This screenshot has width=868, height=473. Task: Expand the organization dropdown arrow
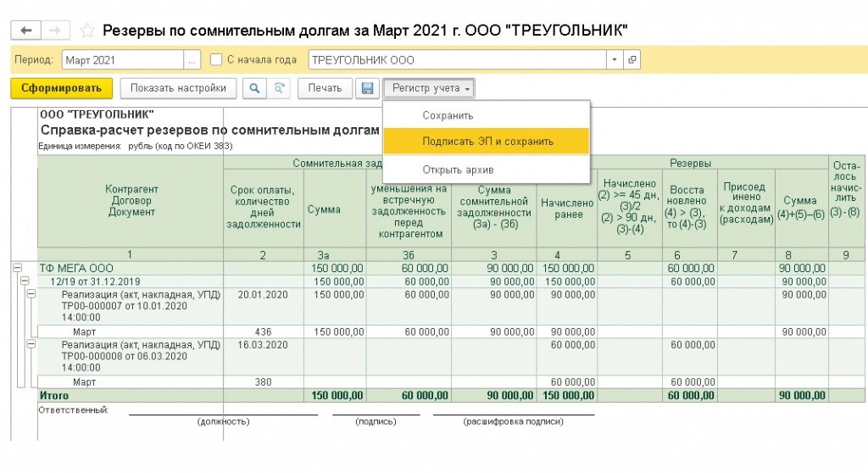(x=615, y=60)
